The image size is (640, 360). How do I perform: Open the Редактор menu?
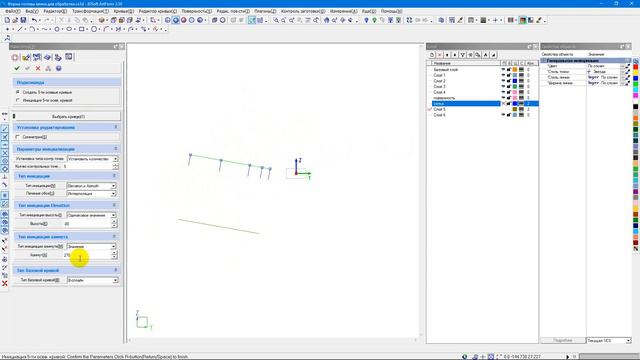55,11
